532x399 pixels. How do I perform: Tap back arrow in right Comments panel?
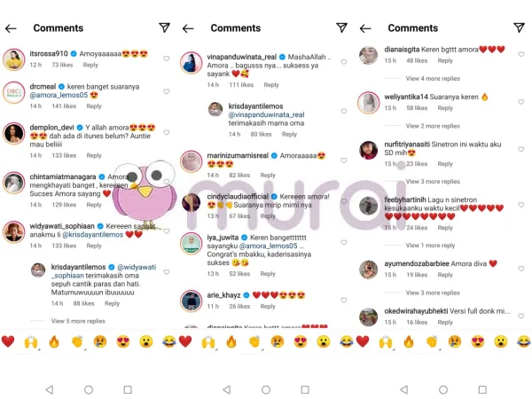365,28
